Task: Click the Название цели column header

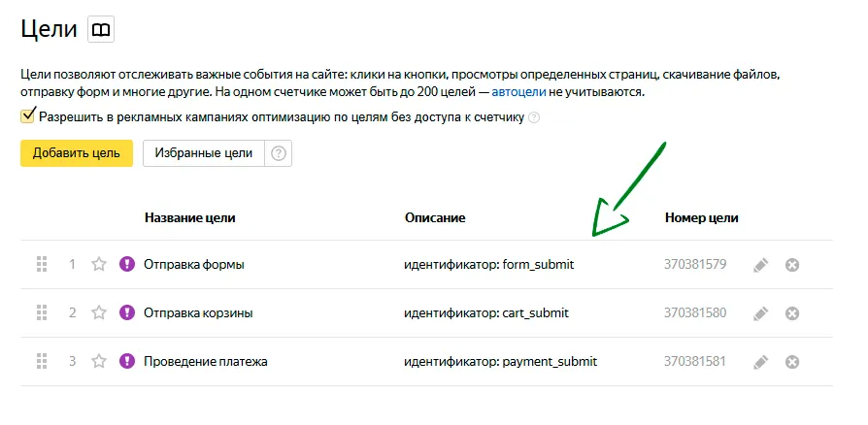Action: click(190, 218)
